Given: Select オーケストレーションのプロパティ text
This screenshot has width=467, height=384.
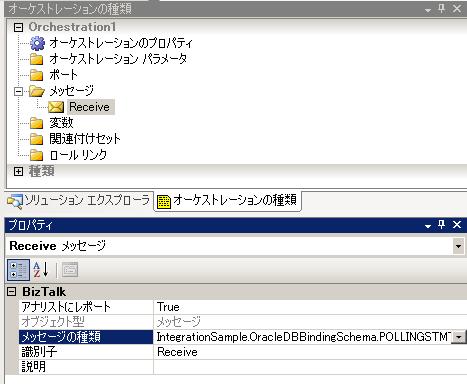Looking at the screenshot, I should coord(121,43).
